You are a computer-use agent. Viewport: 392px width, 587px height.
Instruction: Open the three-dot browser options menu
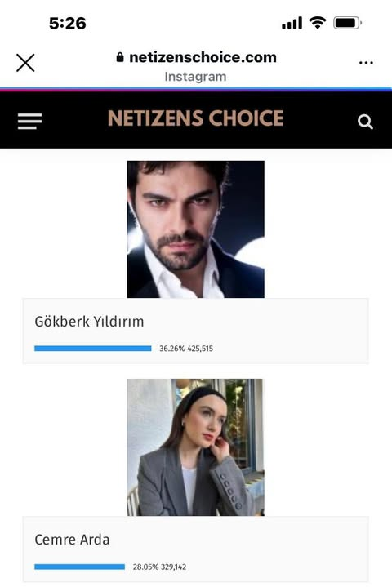(x=366, y=63)
